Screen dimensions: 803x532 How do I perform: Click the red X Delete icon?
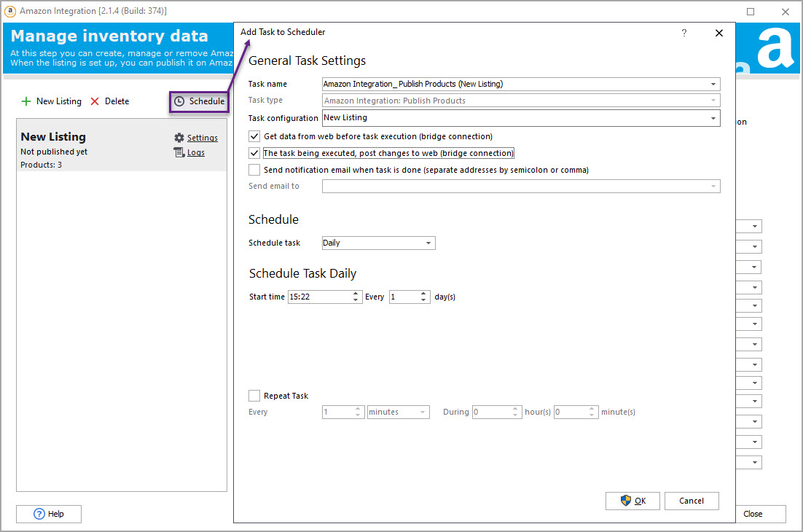coord(95,101)
